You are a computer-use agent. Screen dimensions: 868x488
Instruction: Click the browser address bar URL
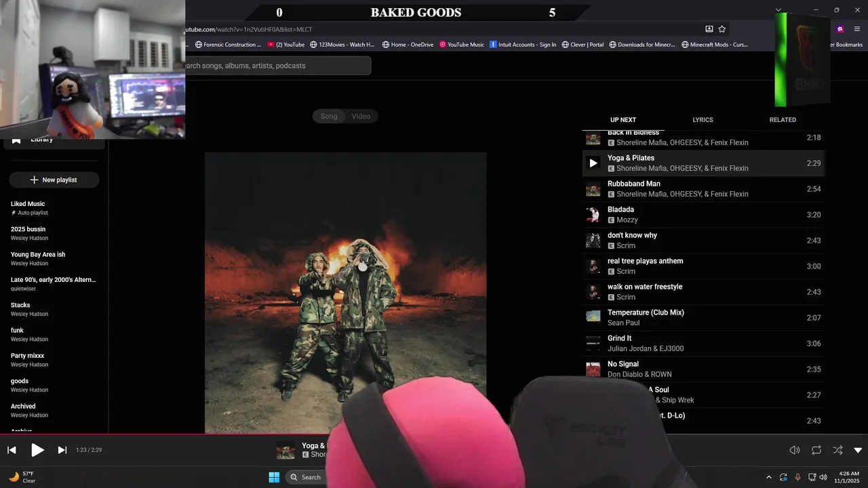(x=249, y=29)
